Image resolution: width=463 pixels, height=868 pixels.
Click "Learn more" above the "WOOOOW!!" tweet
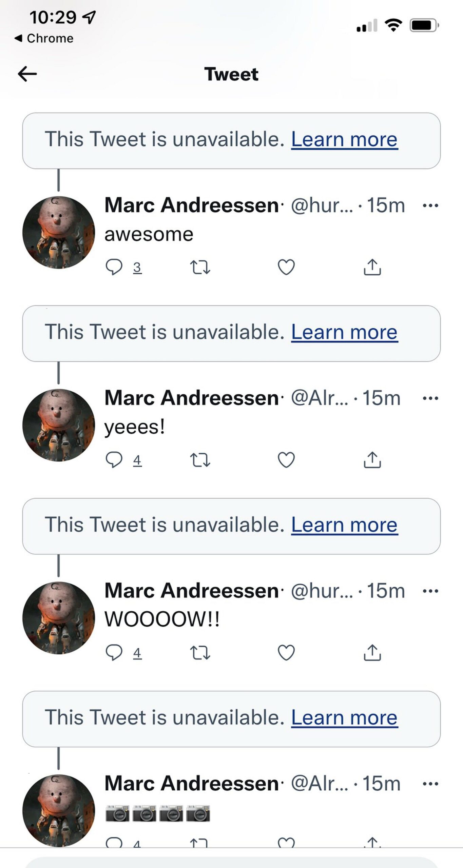pyautogui.click(x=344, y=525)
